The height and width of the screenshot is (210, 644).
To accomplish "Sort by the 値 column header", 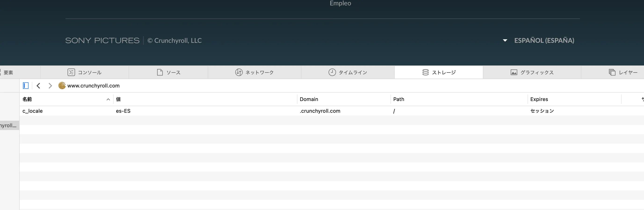I will pyautogui.click(x=205, y=99).
